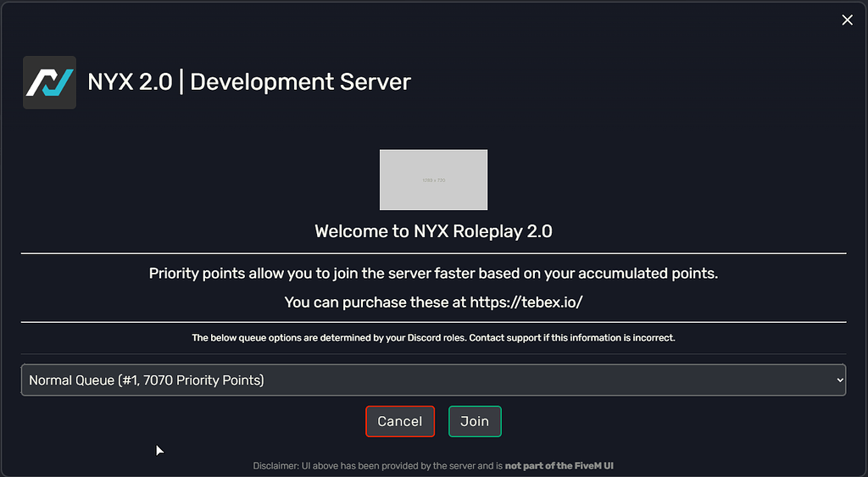Open the Normal Queue priority selector
The width and height of the screenshot is (868, 477).
[x=433, y=380]
